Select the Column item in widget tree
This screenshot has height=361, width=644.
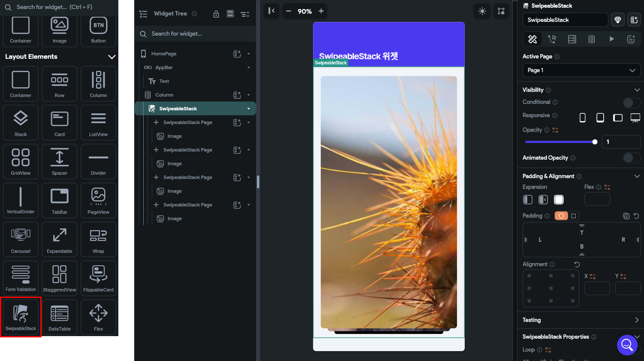(164, 95)
